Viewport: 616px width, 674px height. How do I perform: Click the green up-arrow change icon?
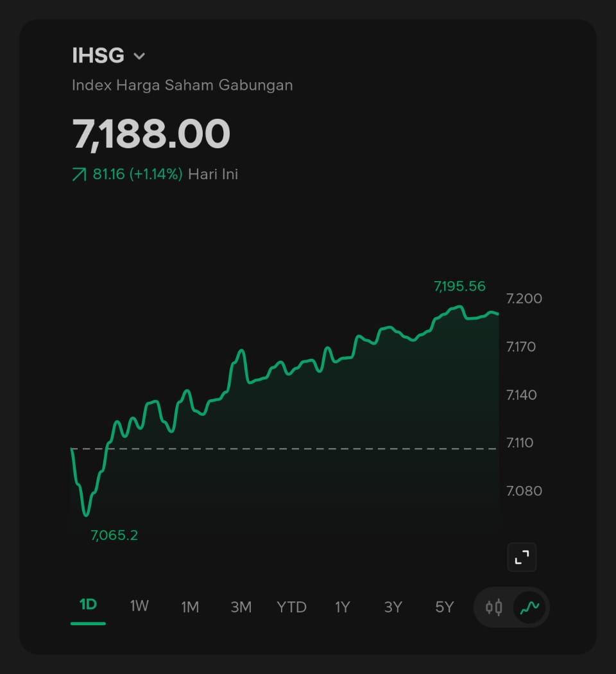pos(79,175)
